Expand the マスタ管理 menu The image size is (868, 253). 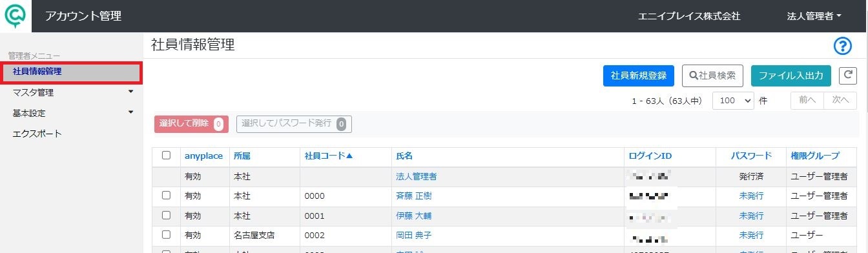[72, 92]
